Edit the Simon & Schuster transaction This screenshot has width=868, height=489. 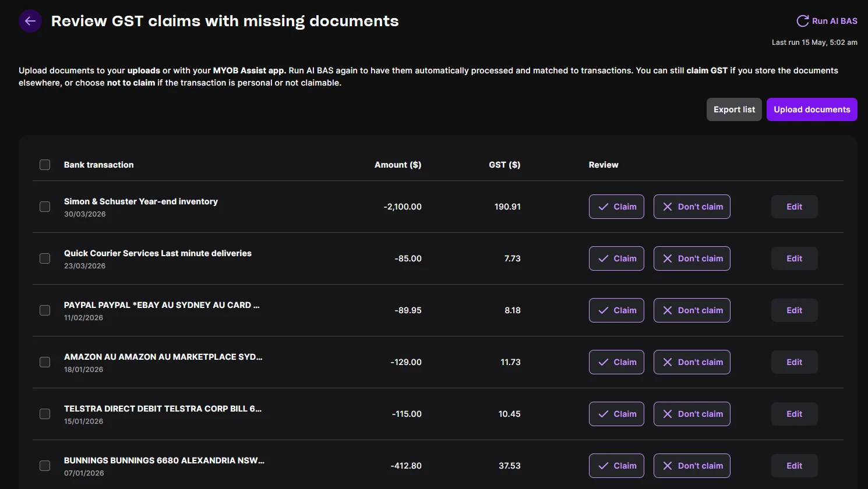coord(795,207)
